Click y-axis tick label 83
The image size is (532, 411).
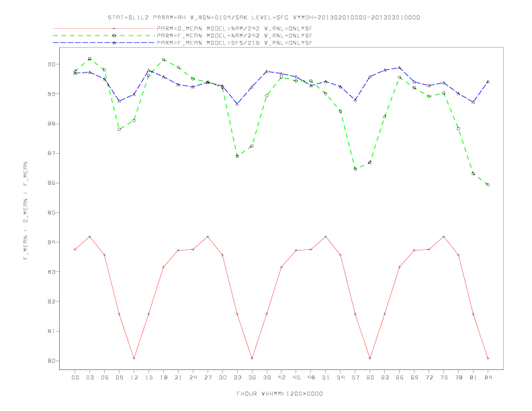[52, 272]
